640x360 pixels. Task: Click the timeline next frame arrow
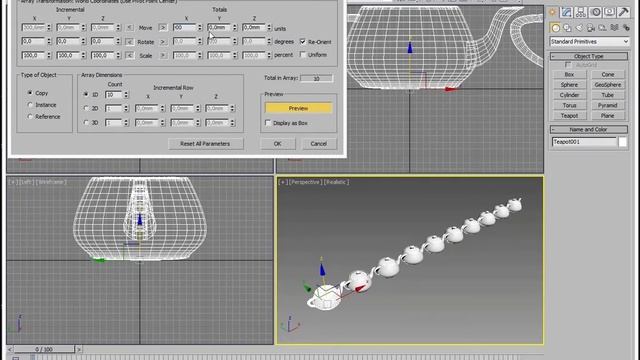click(79, 349)
